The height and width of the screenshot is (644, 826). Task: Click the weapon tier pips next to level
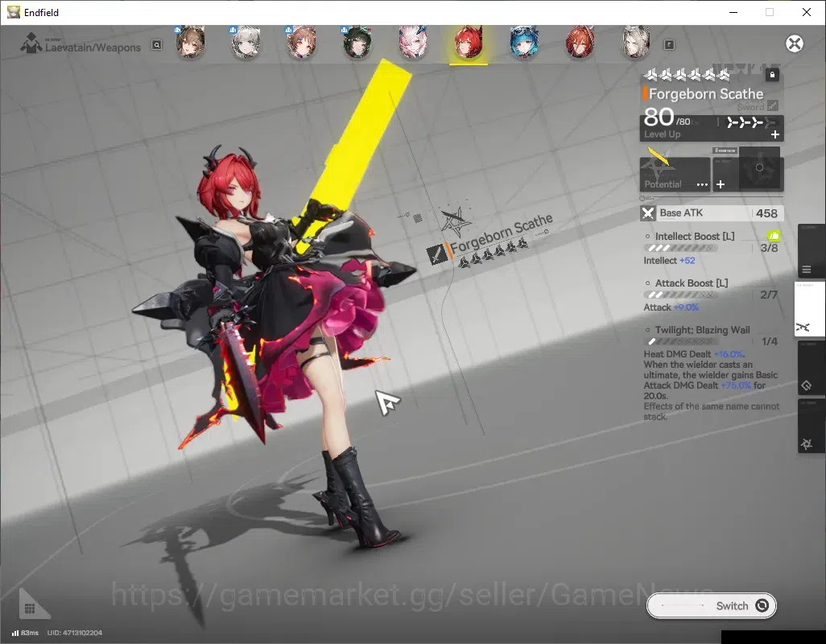pos(750,122)
